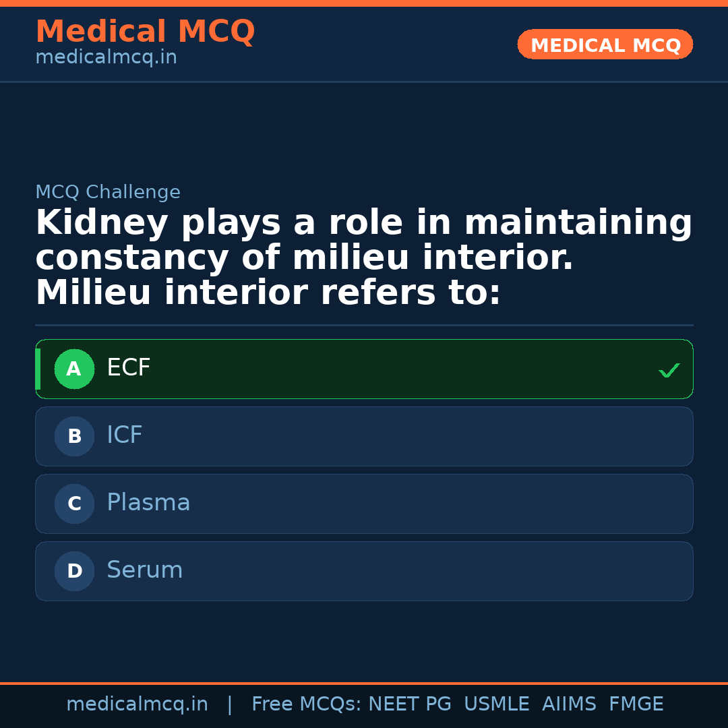Open the medicalmcq.in link under the title
The width and height of the screenshot is (728, 728).
[106, 57]
